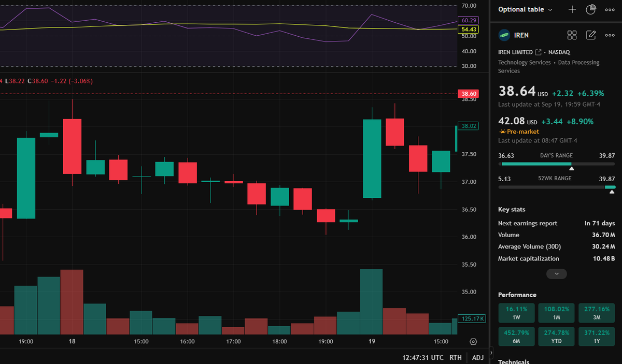Click the Key stats heading
Image resolution: width=622 pixels, height=364 pixels.
coord(512,210)
